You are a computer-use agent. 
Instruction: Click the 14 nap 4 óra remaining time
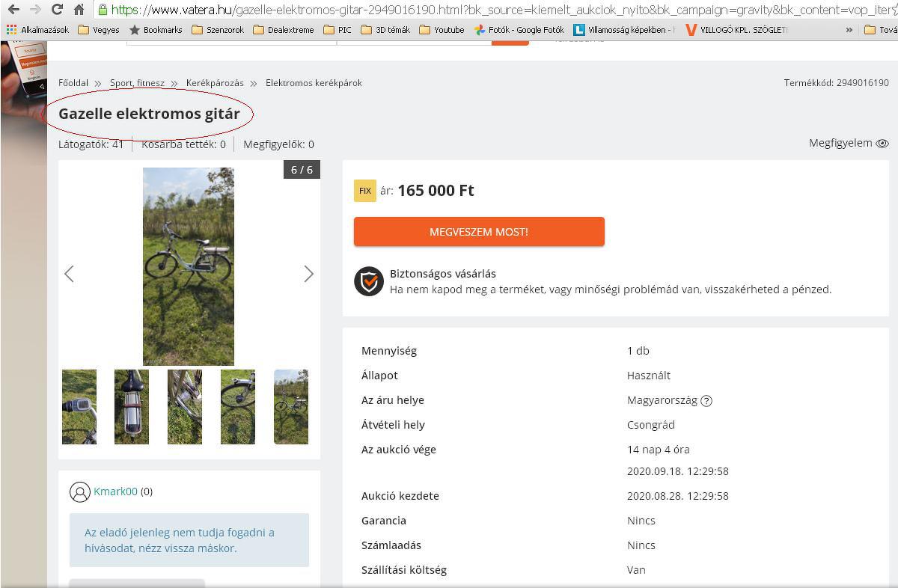(659, 450)
